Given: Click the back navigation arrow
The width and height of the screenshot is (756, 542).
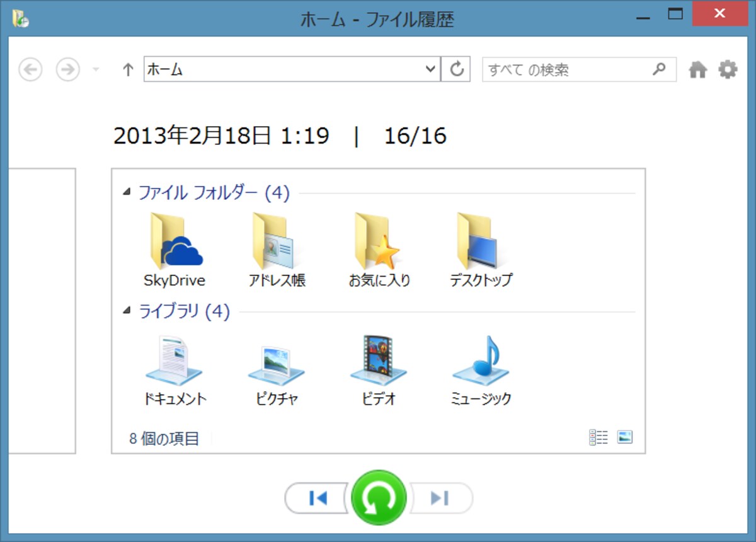Looking at the screenshot, I should [30, 69].
